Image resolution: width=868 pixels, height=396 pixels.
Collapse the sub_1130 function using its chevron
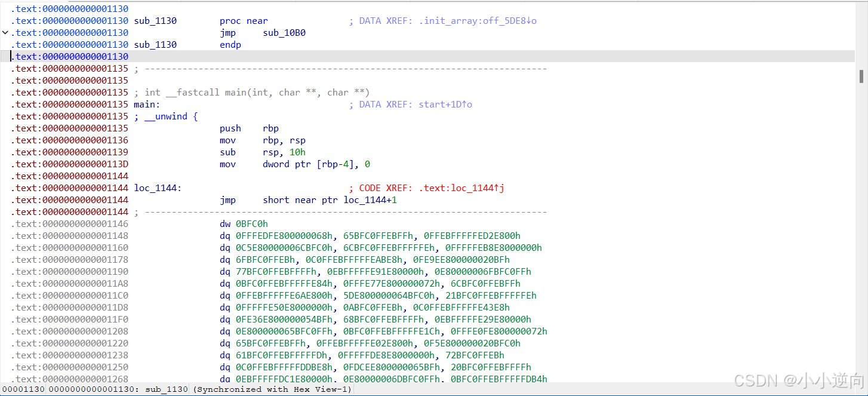(x=5, y=32)
